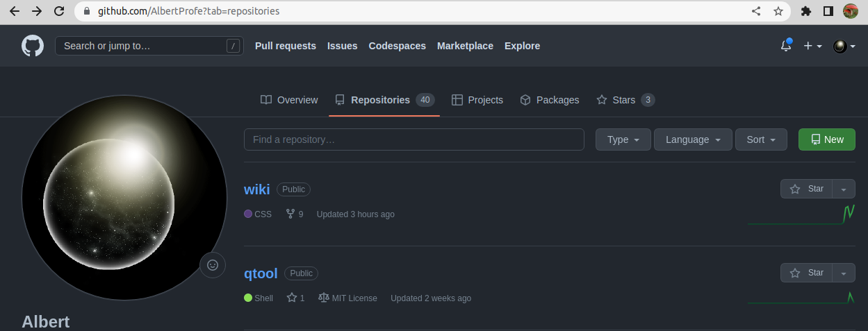The width and height of the screenshot is (868, 331).
Task: Focus the Search or jump to field
Action: pyautogui.click(x=149, y=46)
